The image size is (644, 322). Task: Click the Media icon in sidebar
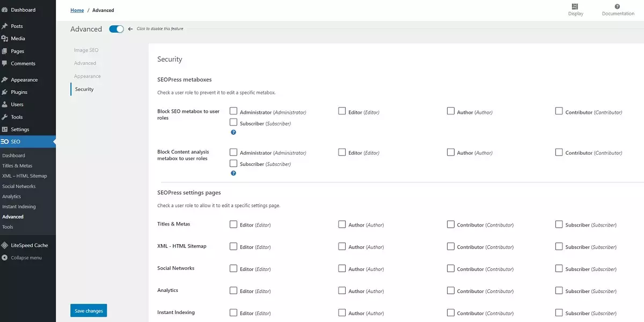tap(5, 39)
